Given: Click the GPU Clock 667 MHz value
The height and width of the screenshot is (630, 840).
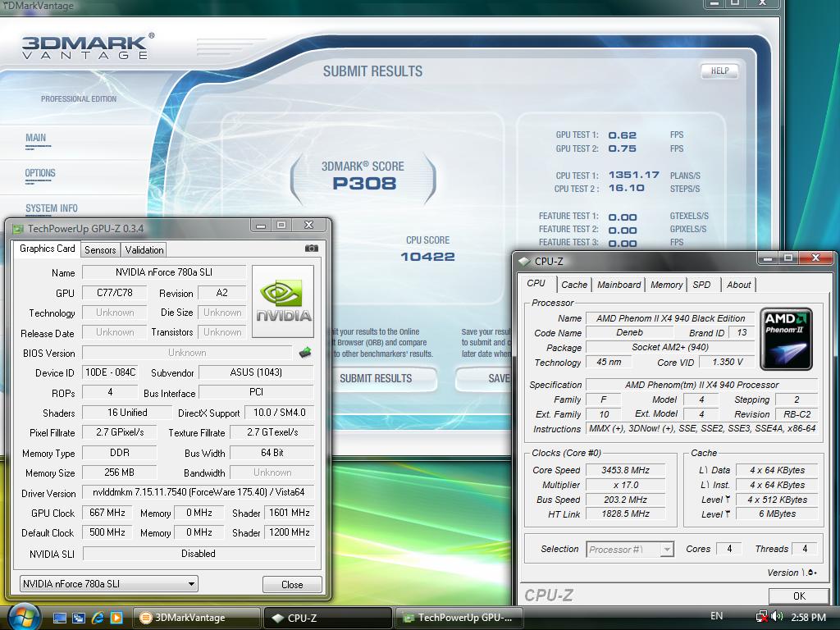Looking at the screenshot, I should (x=107, y=513).
